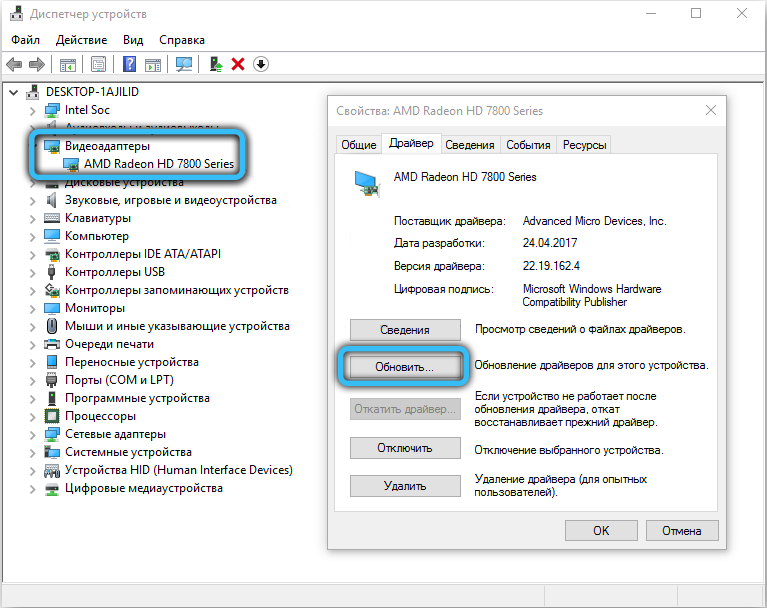
Task: Click the Отключить button
Action: point(405,448)
